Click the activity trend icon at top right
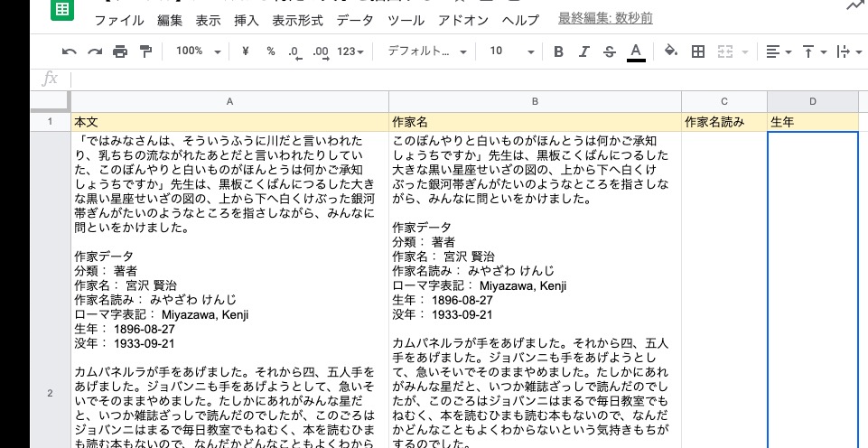The image size is (868, 448). click(856, 5)
